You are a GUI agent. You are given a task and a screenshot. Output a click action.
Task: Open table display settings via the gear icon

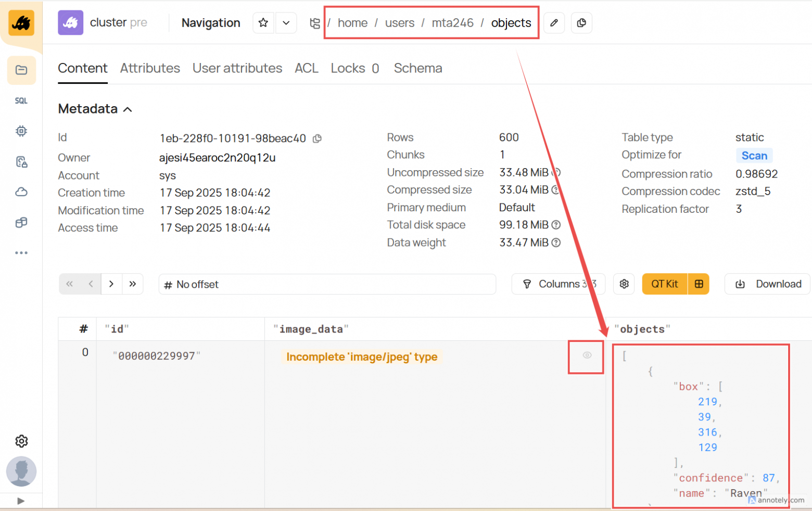click(x=624, y=284)
